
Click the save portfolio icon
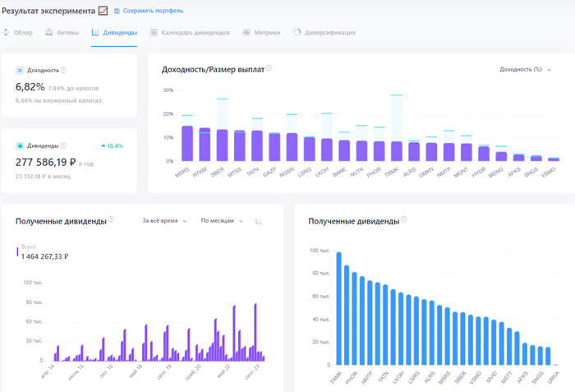(x=117, y=11)
